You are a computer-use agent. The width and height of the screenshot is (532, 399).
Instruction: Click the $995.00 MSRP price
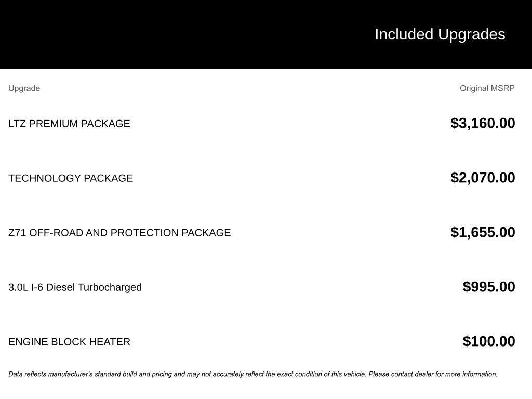point(489,287)
